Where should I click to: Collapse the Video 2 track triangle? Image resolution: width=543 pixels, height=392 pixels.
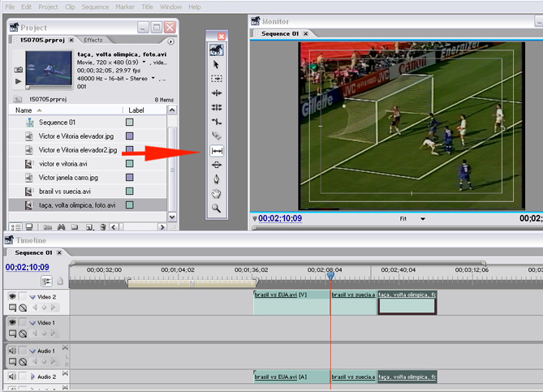click(x=32, y=297)
